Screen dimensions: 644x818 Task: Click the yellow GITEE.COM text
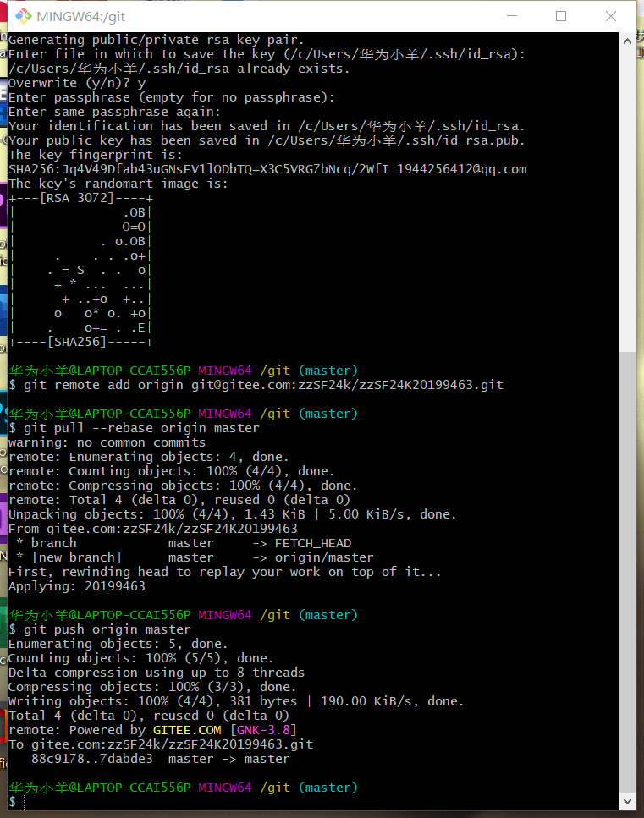point(187,730)
